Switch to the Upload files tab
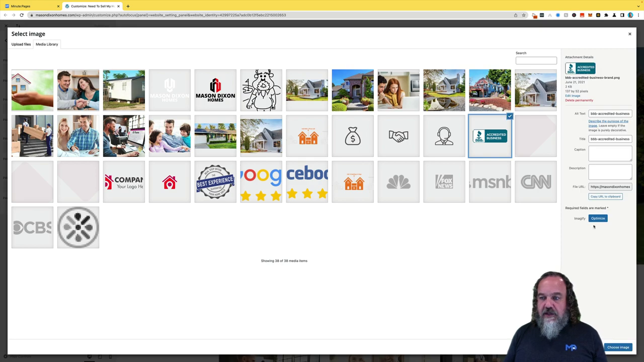This screenshot has height=362, width=644. tap(21, 44)
